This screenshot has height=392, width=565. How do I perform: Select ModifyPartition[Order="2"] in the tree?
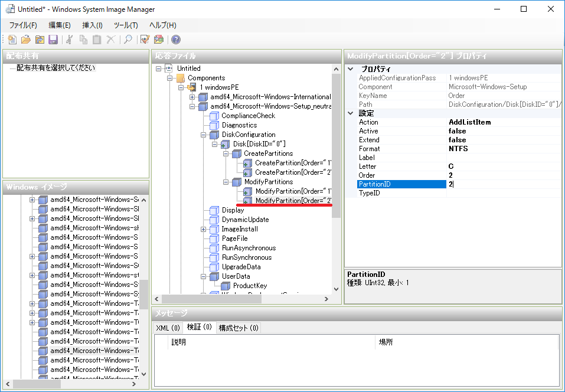(x=293, y=201)
